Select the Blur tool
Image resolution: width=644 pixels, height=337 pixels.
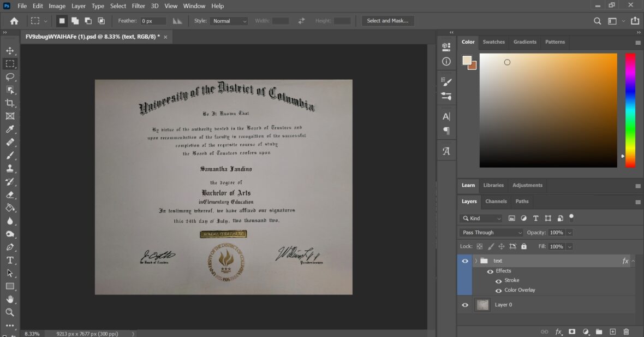click(x=10, y=221)
